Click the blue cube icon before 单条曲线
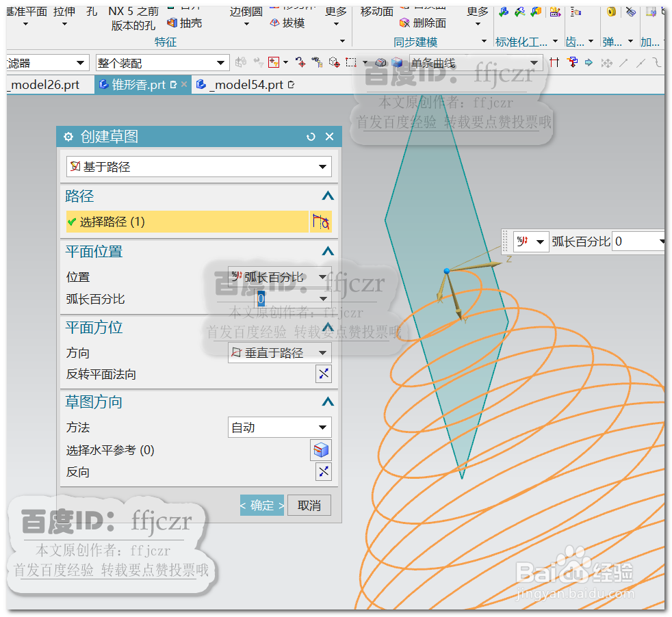 point(398,62)
